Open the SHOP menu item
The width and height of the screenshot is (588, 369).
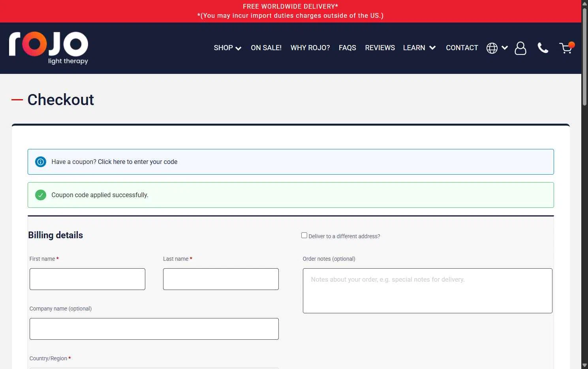[x=223, y=48]
